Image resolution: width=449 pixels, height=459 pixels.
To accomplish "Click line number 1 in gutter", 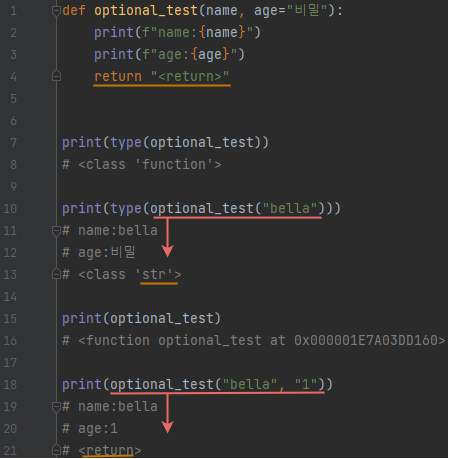I will 14,11.
